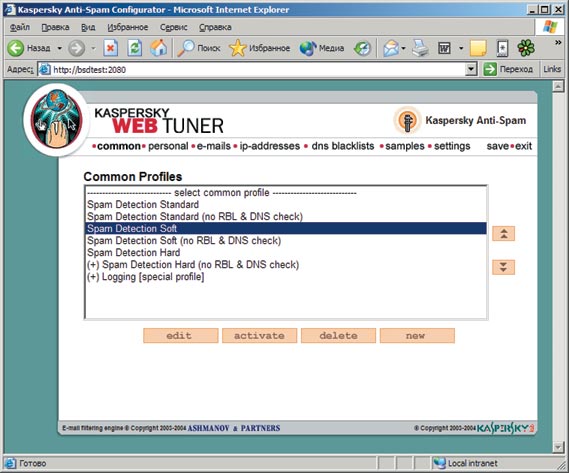This screenshot has width=569, height=473.
Task: Click the page scrollbar down arrow
Action: click(558, 447)
